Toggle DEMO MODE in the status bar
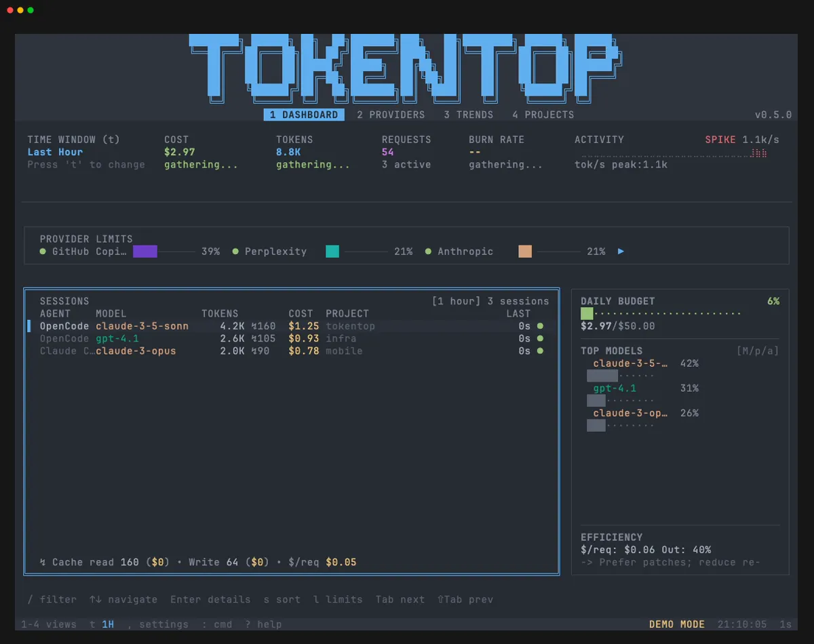The height and width of the screenshot is (644, 814). point(676,624)
